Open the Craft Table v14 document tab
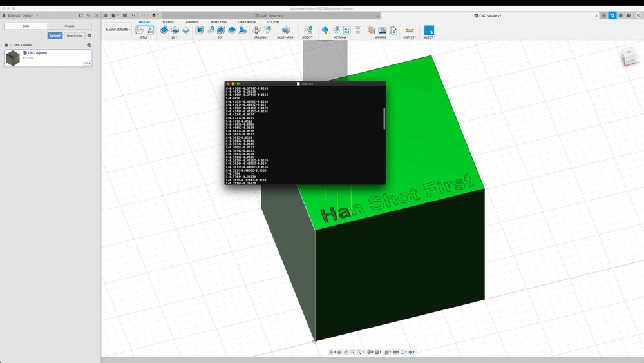The width and height of the screenshot is (644, 363). pos(271,15)
